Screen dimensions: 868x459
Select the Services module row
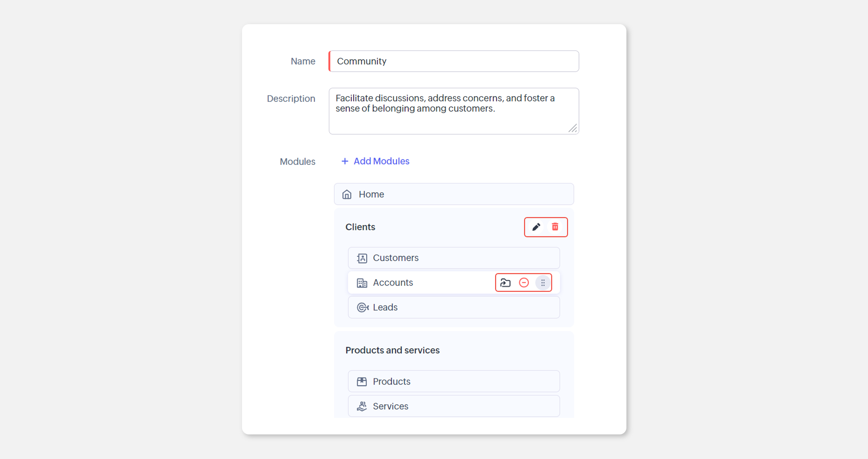pyautogui.click(x=453, y=406)
